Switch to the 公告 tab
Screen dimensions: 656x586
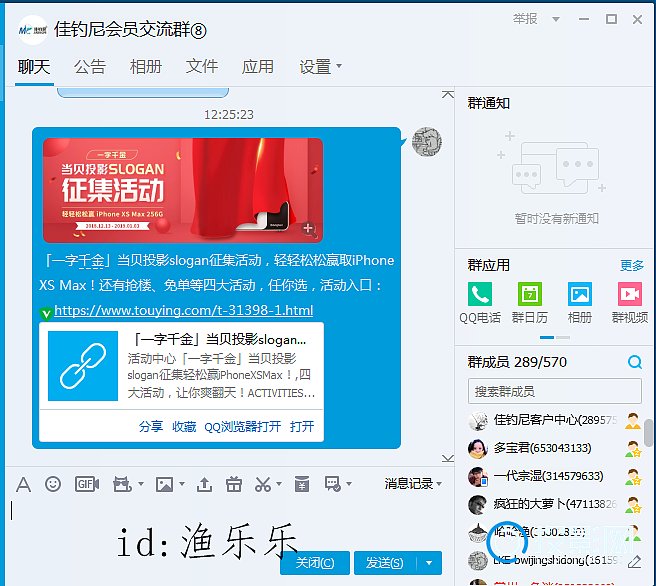tap(90, 67)
